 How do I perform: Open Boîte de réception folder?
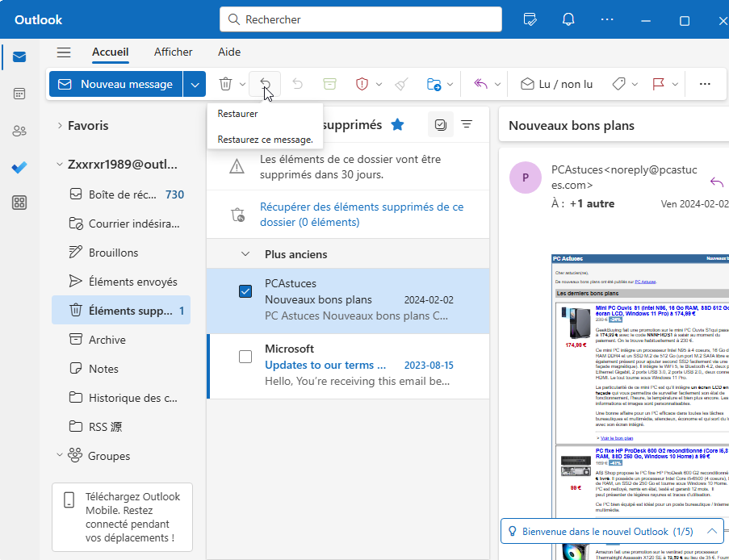click(x=121, y=194)
